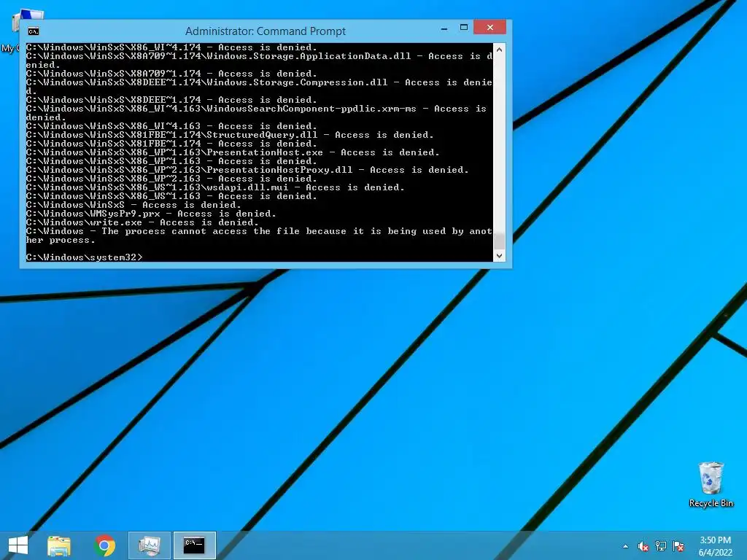This screenshot has width=747, height=560.
Task: Open the Recycle Bin desktop icon
Action: (711, 484)
